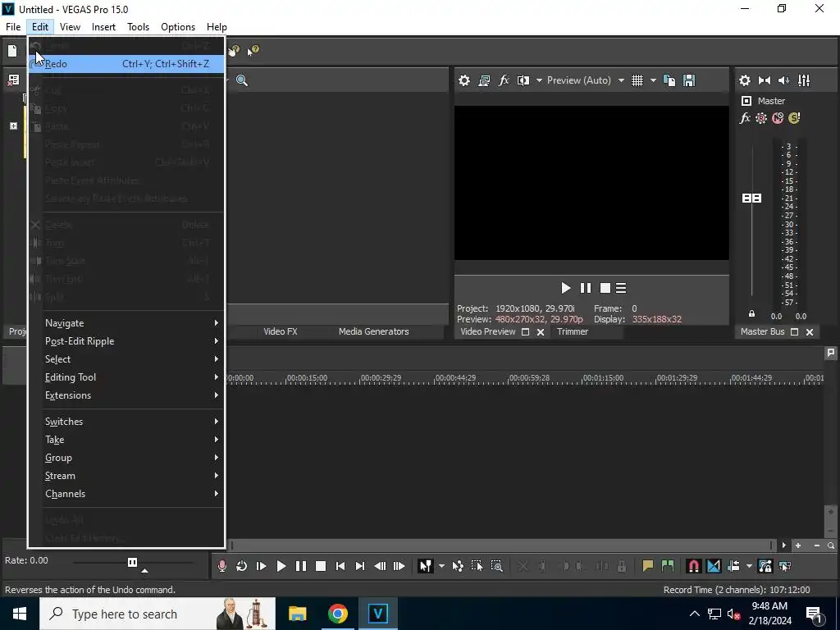
Task: Step to Next Frame in transport
Action: tap(399, 566)
